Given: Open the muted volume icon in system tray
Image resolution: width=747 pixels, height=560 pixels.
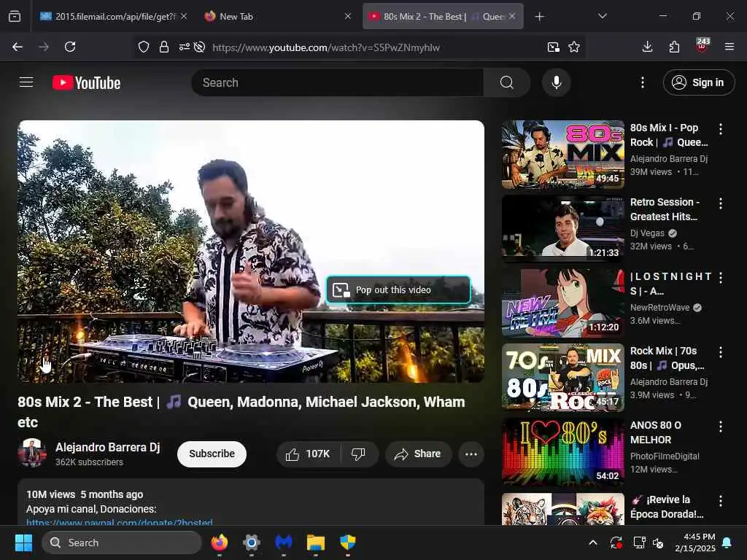Looking at the screenshot, I should [x=659, y=542].
